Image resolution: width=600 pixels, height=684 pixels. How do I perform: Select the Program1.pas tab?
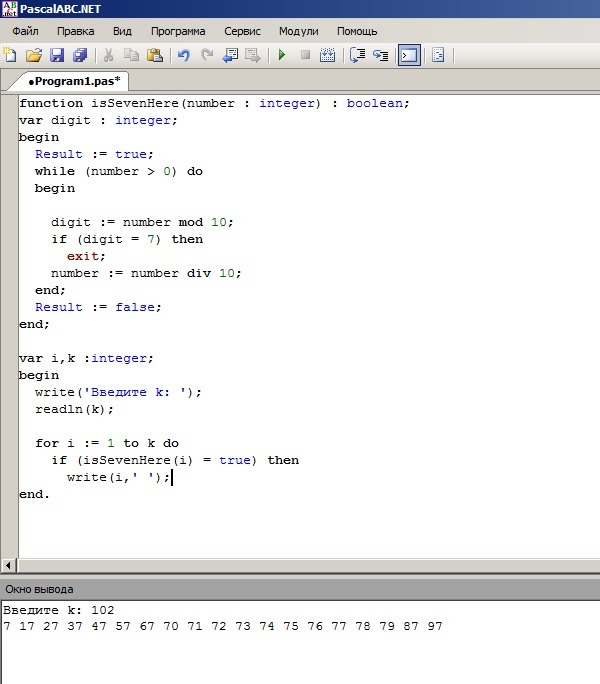[73, 81]
